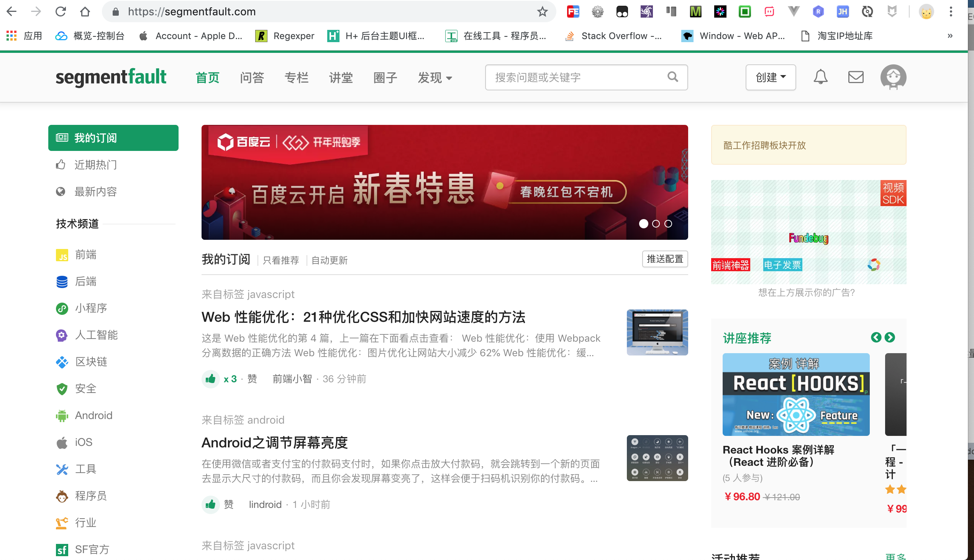Toggle 自动更新 option
The width and height of the screenshot is (974, 560).
pyautogui.click(x=329, y=261)
